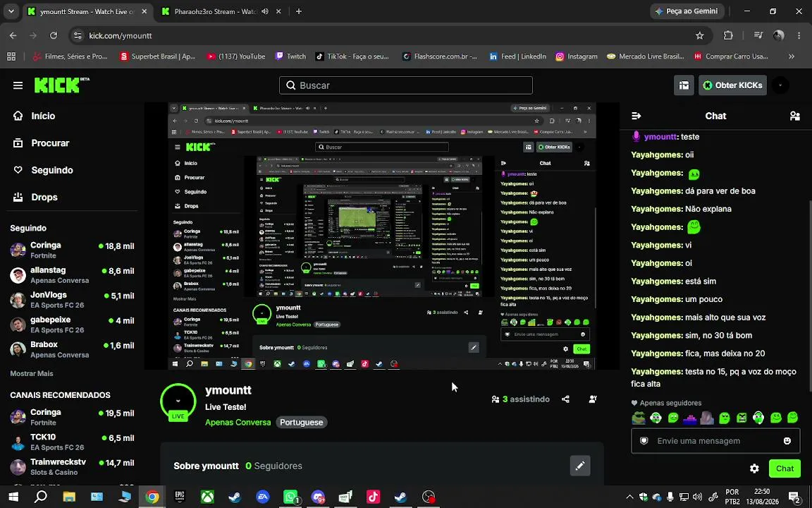The height and width of the screenshot is (508, 812).
Task: Select the Pepe frog with sunglasses emote
Action: pos(639,417)
